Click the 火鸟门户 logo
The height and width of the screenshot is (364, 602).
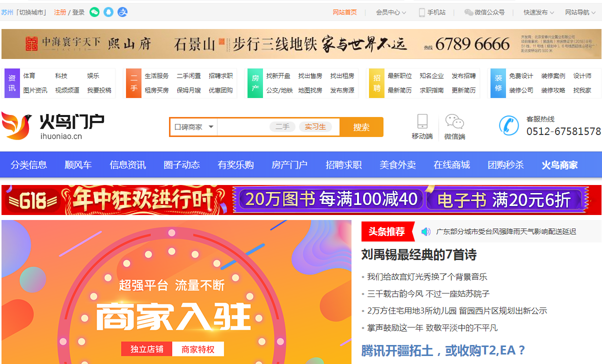point(53,125)
